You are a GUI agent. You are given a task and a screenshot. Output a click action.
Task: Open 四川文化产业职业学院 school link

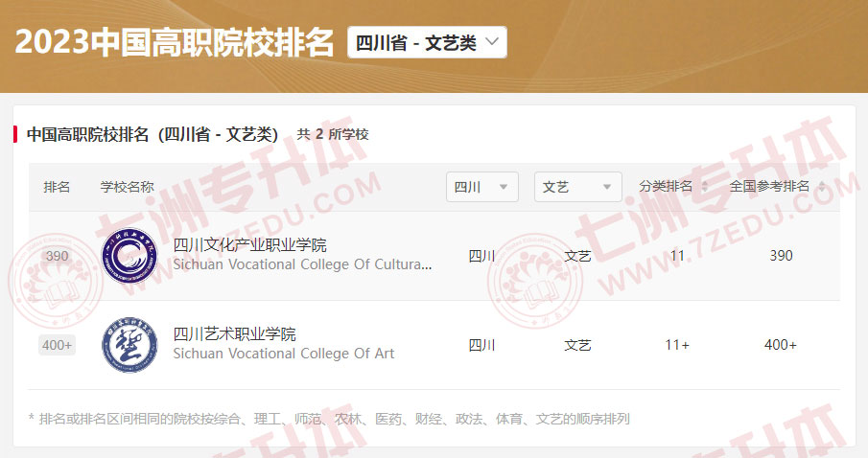coord(249,245)
